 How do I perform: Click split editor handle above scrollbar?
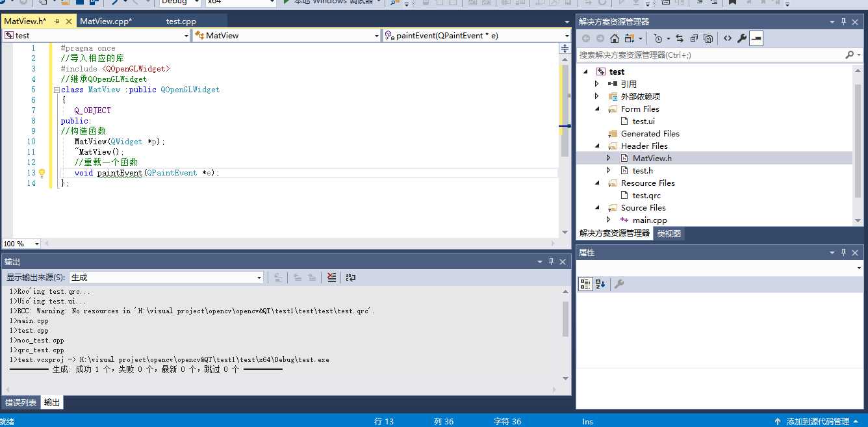coord(565,49)
